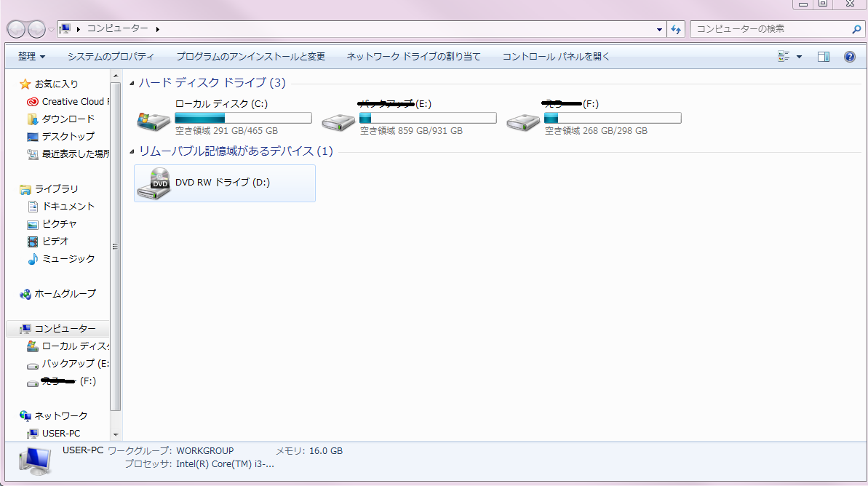Open the ミュージック library

coord(61,259)
